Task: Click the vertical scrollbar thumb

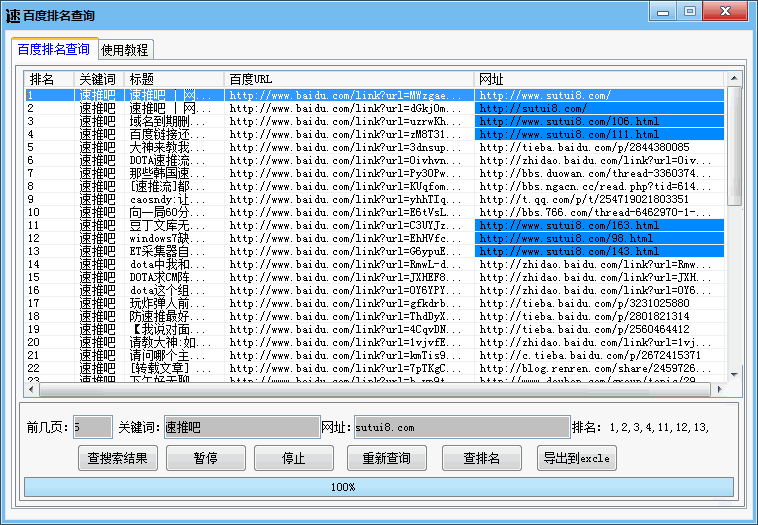Action: click(x=734, y=146)
